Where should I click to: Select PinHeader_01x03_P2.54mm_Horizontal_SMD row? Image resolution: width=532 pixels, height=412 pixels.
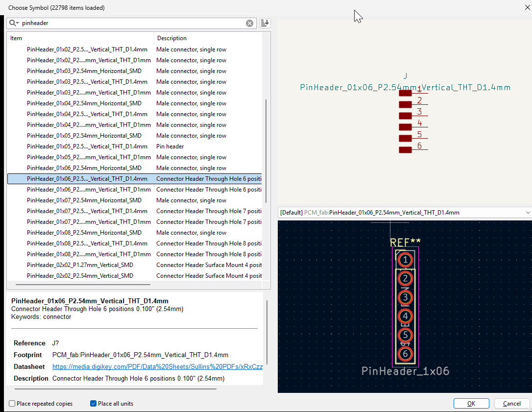tap(134, 71)
